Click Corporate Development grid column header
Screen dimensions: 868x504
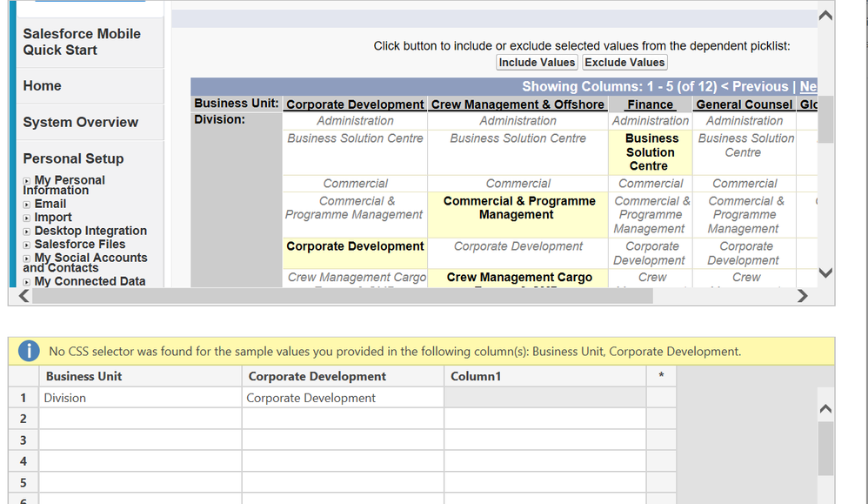[343, 376]
